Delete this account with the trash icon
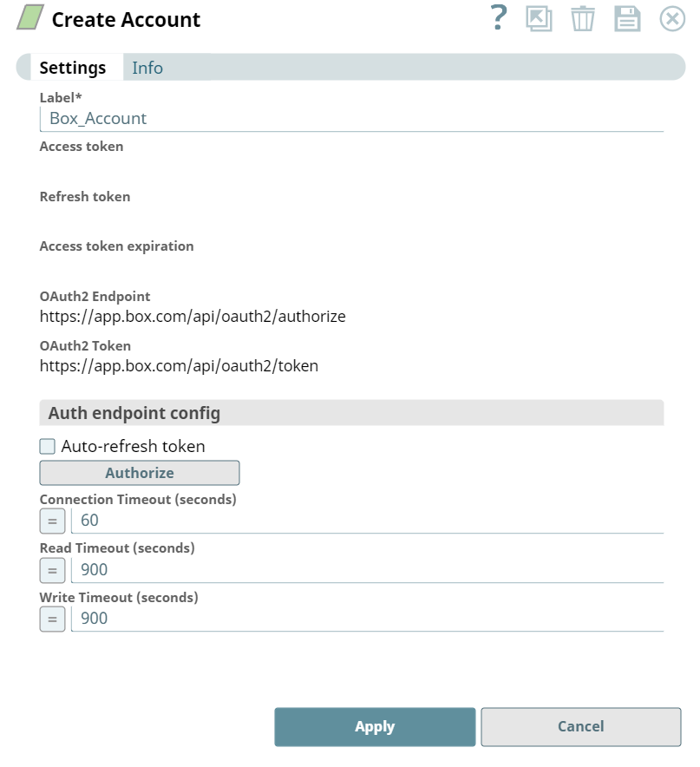Viewport: 700px width, 767px height. pyautogui.click(x=583, y=19)
